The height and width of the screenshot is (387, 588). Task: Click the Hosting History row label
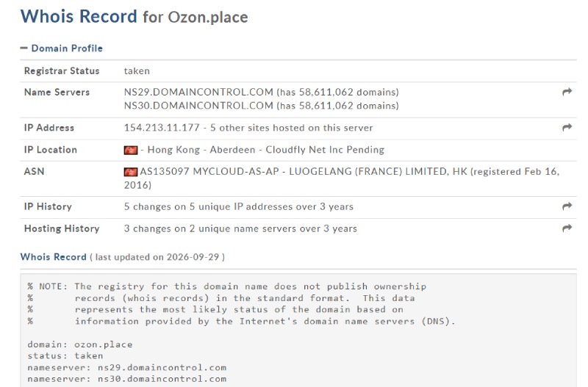(x=62, y=228)
